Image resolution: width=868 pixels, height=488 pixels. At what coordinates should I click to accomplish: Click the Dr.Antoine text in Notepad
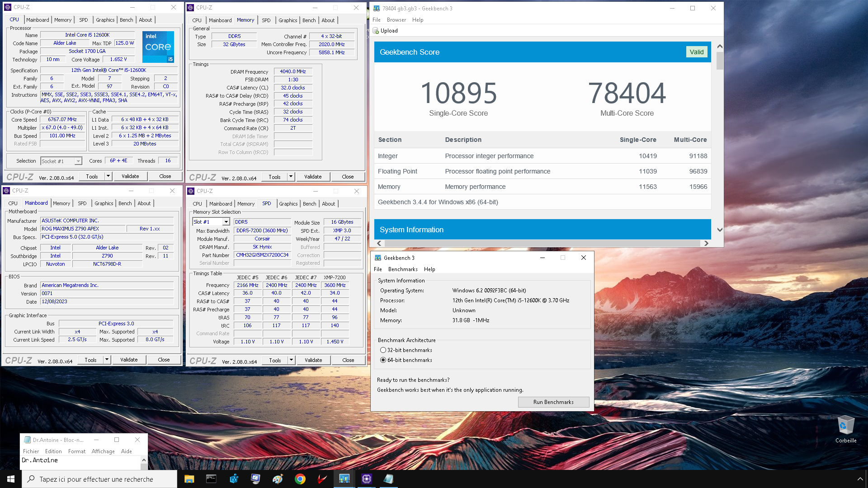pos(40,460)
